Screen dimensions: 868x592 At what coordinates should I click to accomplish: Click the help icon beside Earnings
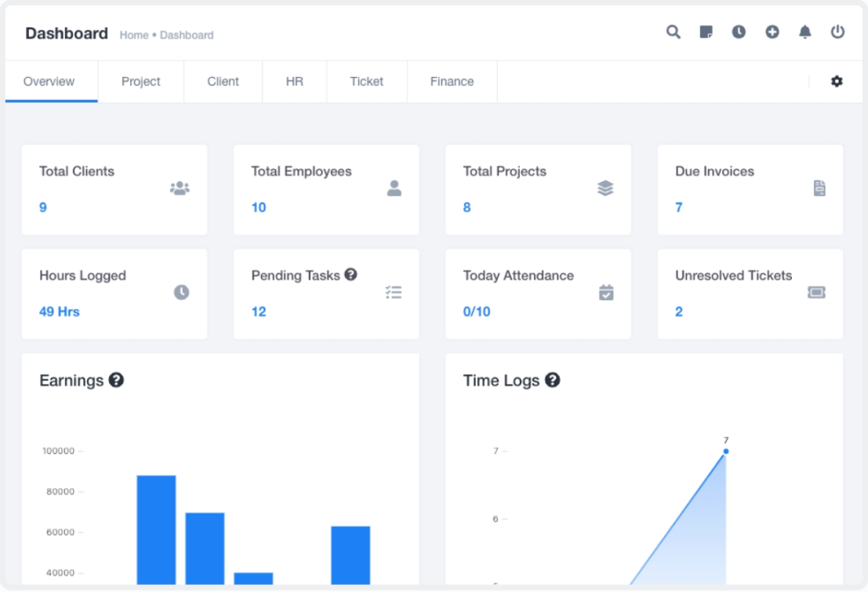(x=116, y=380)
